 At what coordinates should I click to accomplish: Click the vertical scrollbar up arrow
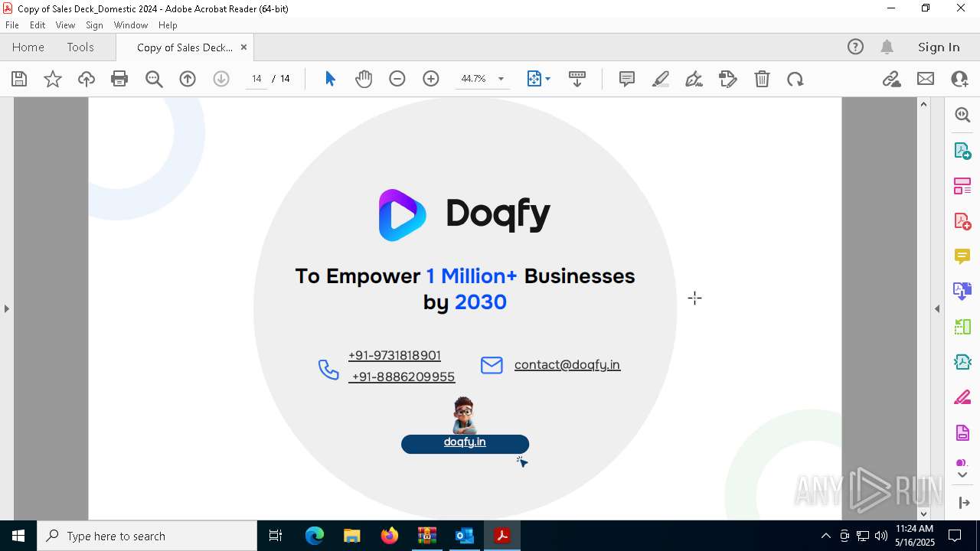pos(923,104)
